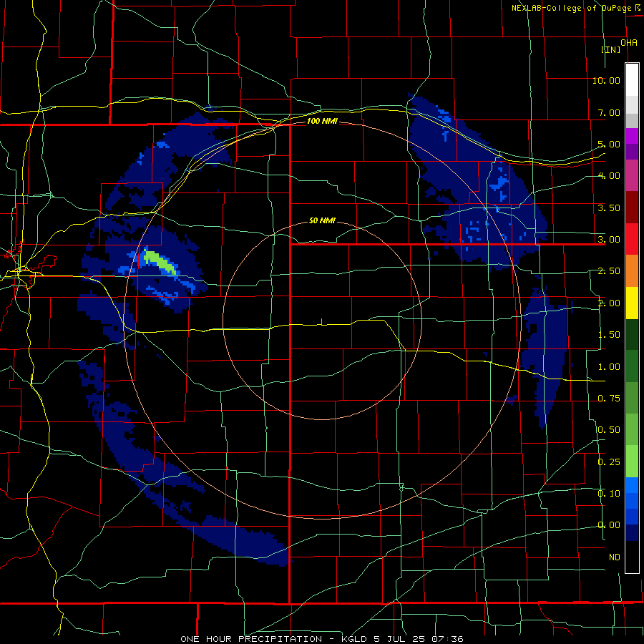Select the dark red swatch beside 3.50
The height and width of the screenshot is (644, 644).
click(632, 208)
